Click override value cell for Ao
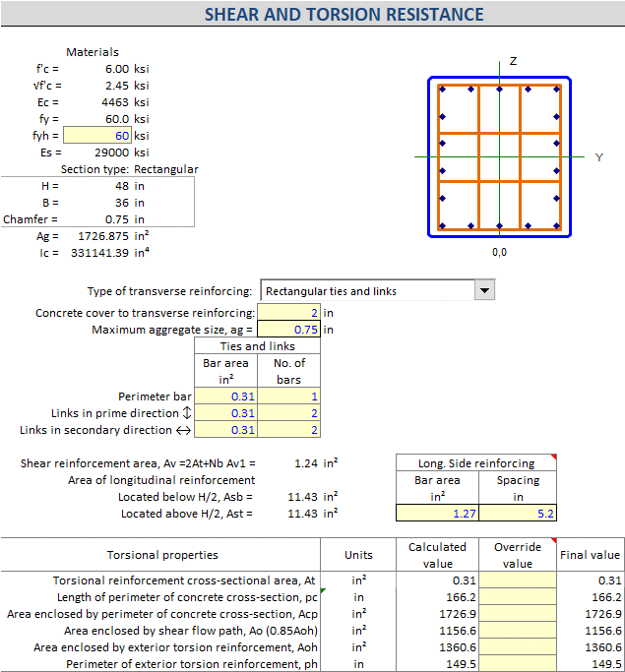Image resolution: width=625 pixels, height=672 pixels. tap(518, 631)
